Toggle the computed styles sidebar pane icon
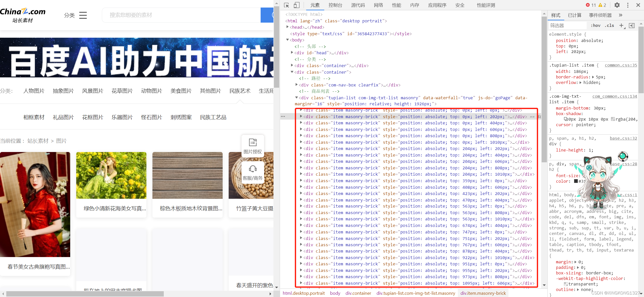 (632, 25)
